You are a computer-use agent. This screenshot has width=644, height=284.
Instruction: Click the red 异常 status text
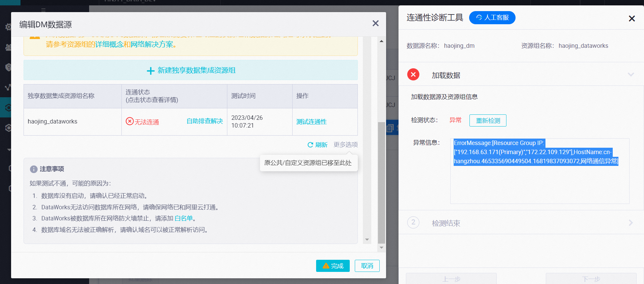(455, 120)
